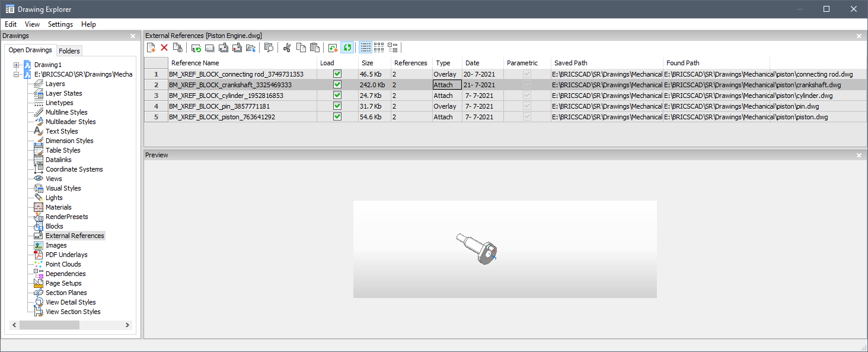This screenshot has height=352, width=868.
Task: Toggle Load checkbox for the cylinder xref
Action: 337,96
